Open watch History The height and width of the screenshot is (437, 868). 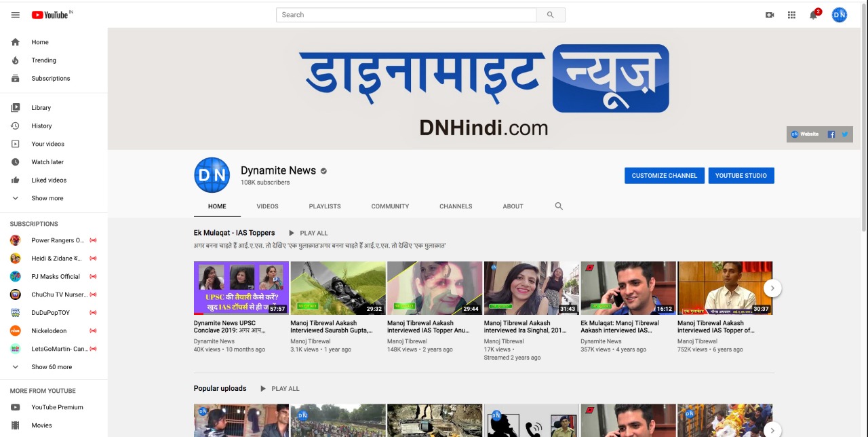point(54,126)
